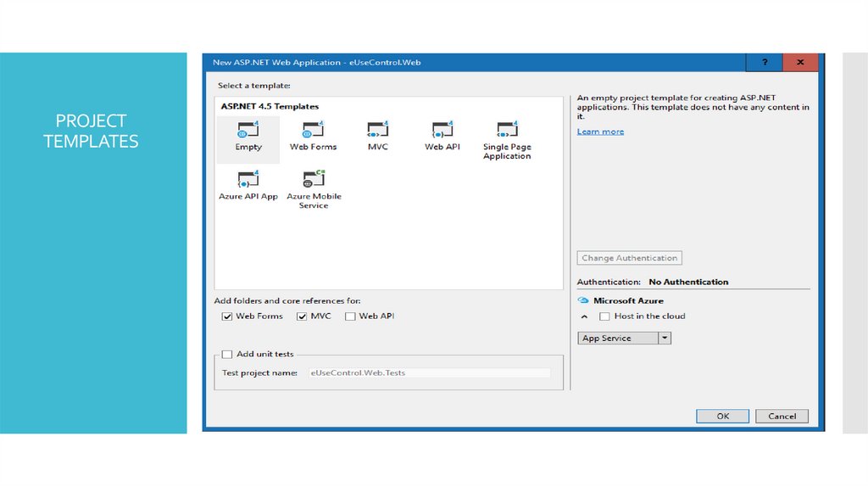The image size is (868, 487).
Task: Enable the Add unit tests checkbox
Action: click(x=227, y=354)
